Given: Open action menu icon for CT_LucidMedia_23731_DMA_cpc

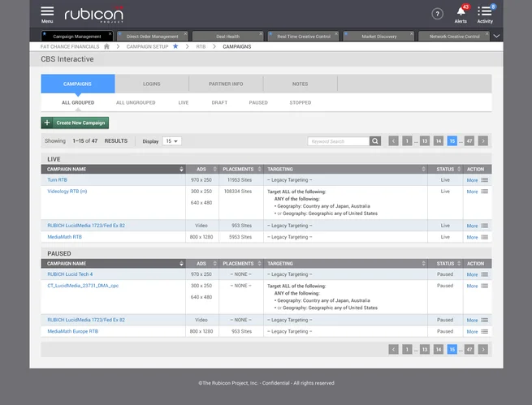Looking at the screenshot, I should 485,286.
